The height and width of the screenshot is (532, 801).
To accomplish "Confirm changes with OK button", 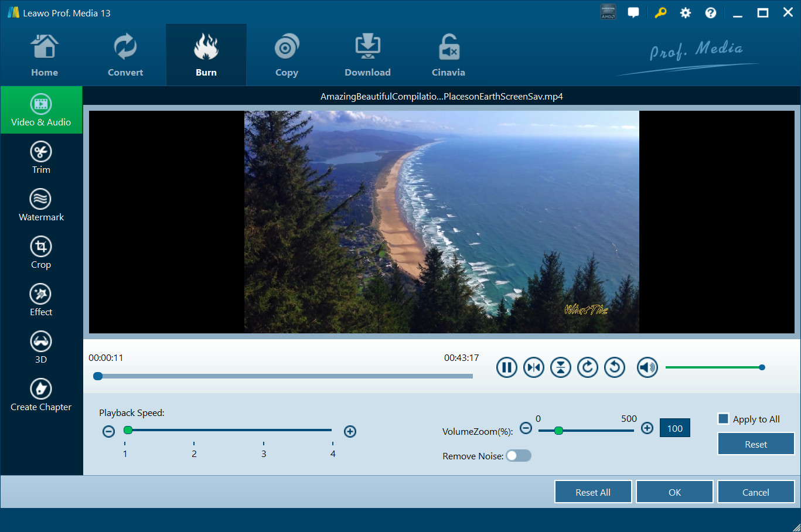I will 674,492.
